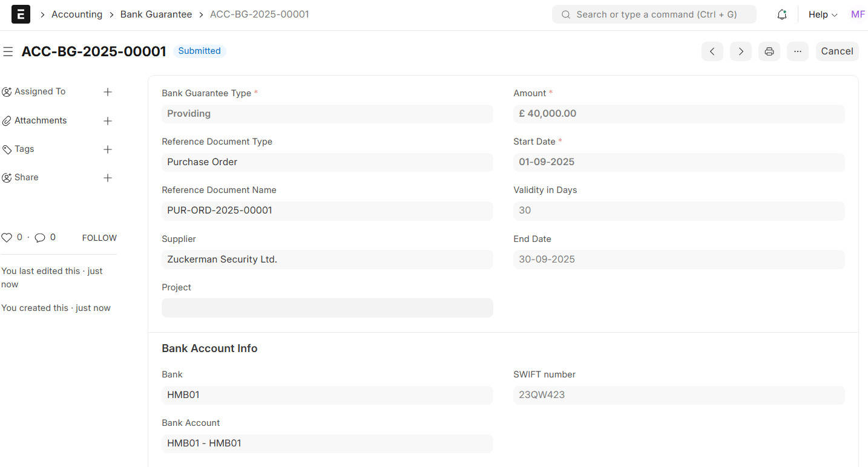The width and height of the screenshot is (868, 467).
Task: Open the MF user avatar menu
Action: pyautogui.click(x=858, y=15)
